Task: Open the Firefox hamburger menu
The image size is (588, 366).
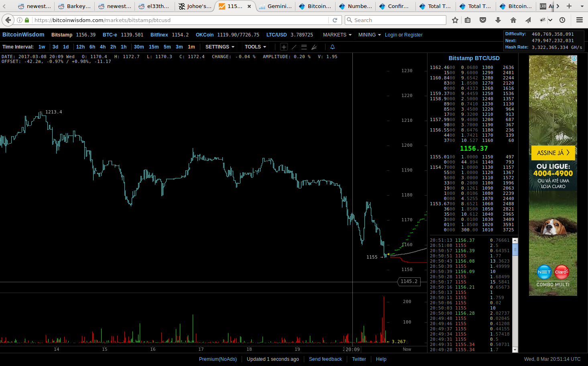Action: click(579, 20)
